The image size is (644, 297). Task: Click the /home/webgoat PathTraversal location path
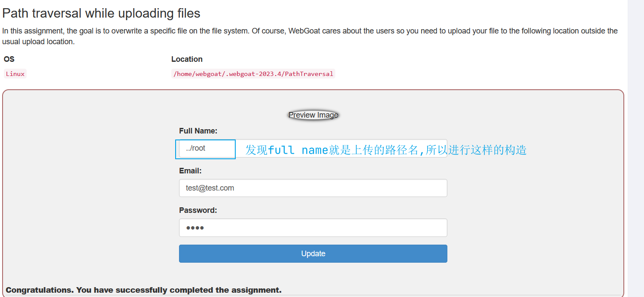[x=253, y=74]
